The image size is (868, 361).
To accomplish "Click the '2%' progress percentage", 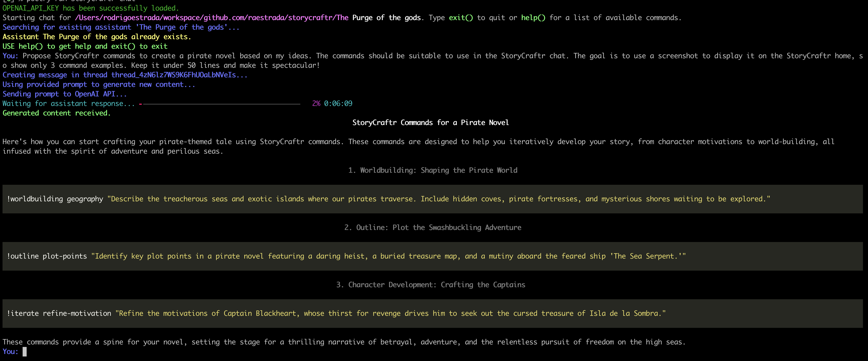I will pos(316,103).
